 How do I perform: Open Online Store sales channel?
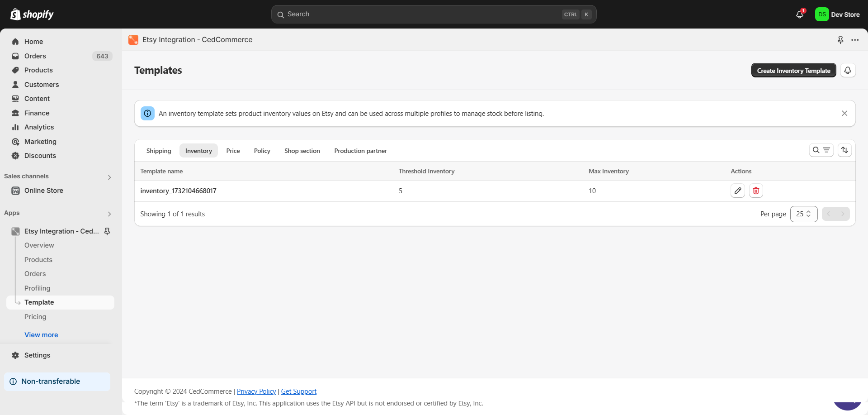coord(44,191)
